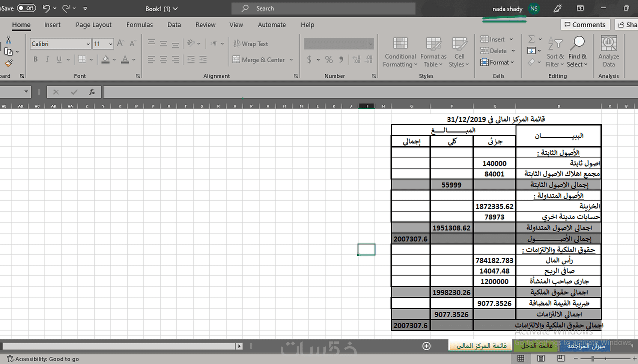
Task: Apply Percent Style icon
Action: 329,59
